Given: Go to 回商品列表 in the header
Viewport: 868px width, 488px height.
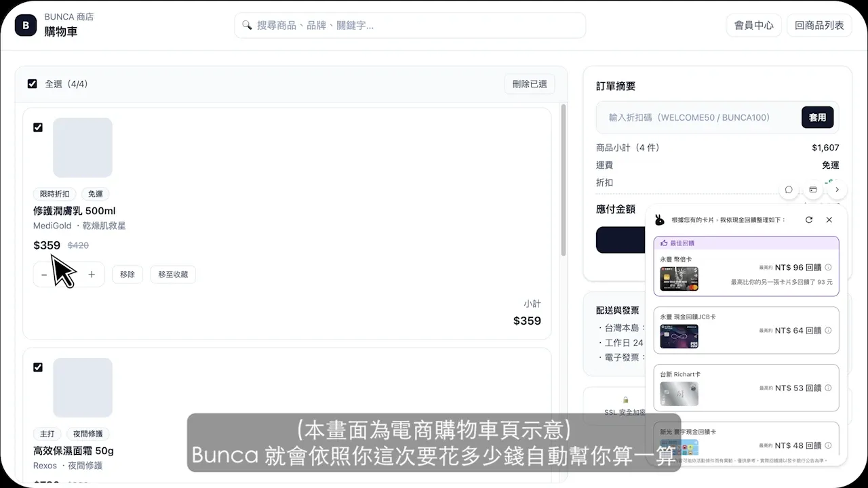Looking at the screenshot, I should point(819,26).
